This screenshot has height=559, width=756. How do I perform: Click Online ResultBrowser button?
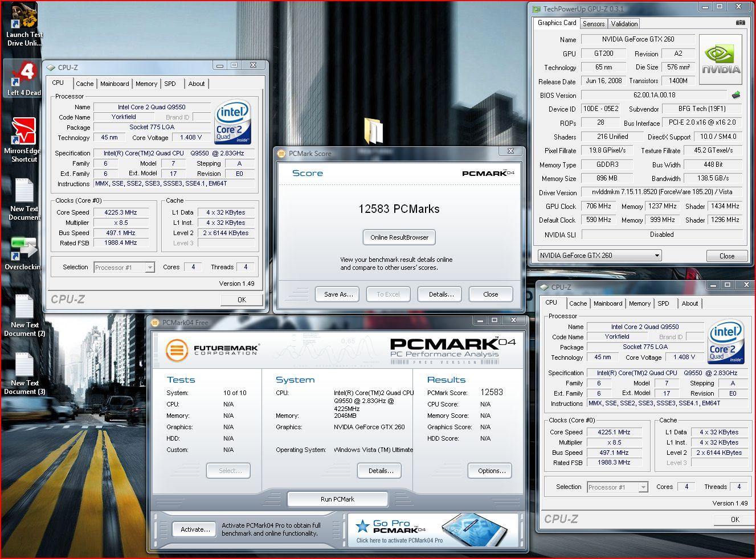tap(399, 237)
